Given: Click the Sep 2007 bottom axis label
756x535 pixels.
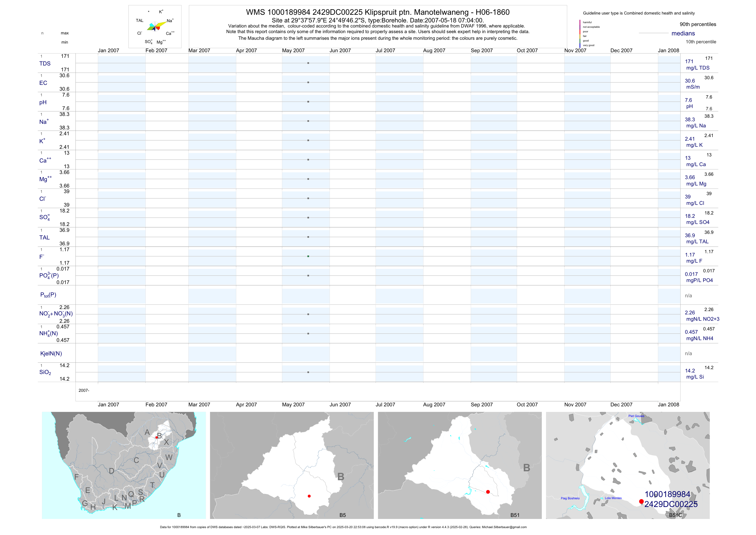Looking at the screenshot, I should coord(482,405).
